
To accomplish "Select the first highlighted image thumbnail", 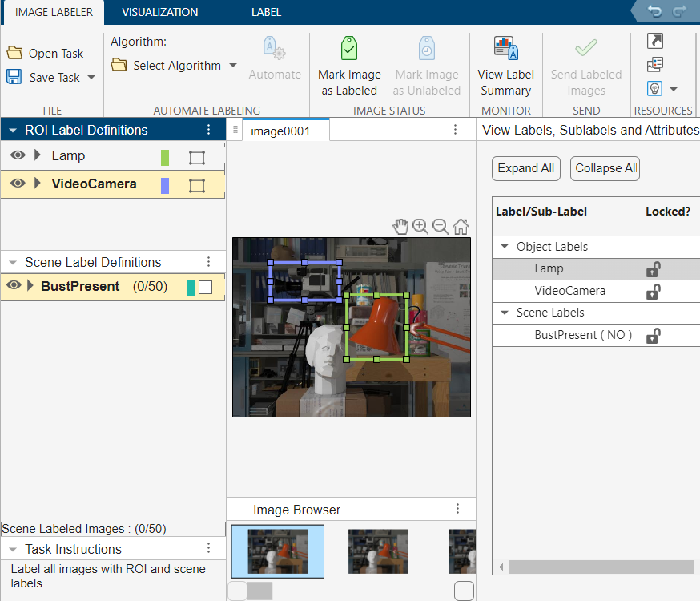I will click(278, 551).
